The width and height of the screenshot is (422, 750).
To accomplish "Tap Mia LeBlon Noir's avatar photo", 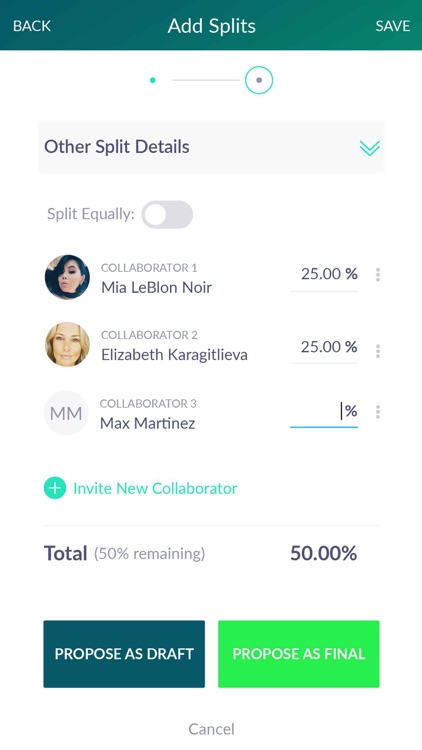I will click(x=67, y=277).
